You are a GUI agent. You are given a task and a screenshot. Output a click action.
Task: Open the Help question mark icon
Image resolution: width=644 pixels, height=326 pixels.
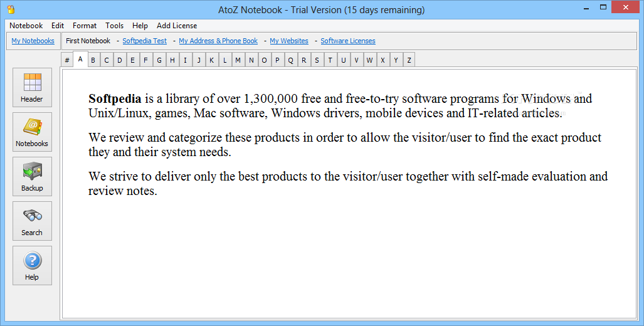tap(32, 266)
